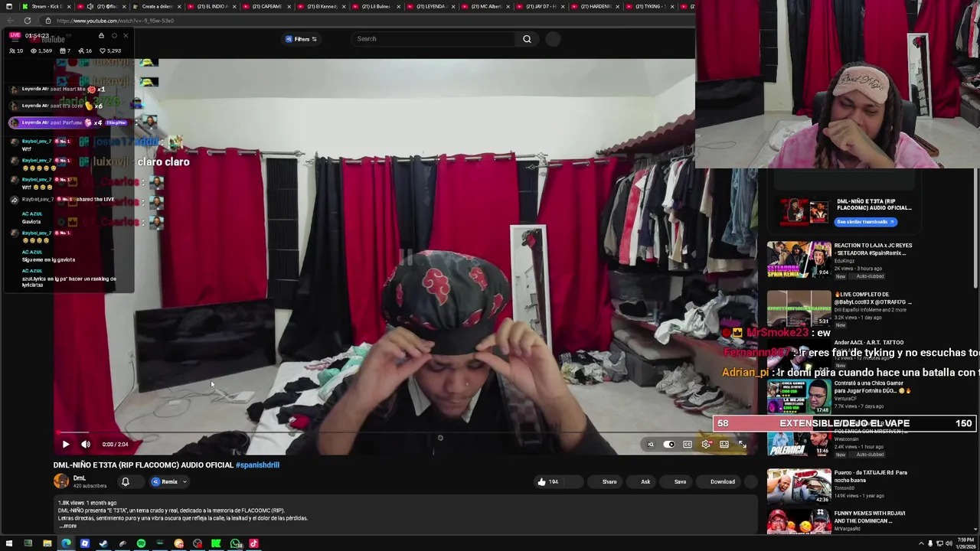Open Steam from the taskbar
Screen dimensions: 980x551
tap(103, 544)
